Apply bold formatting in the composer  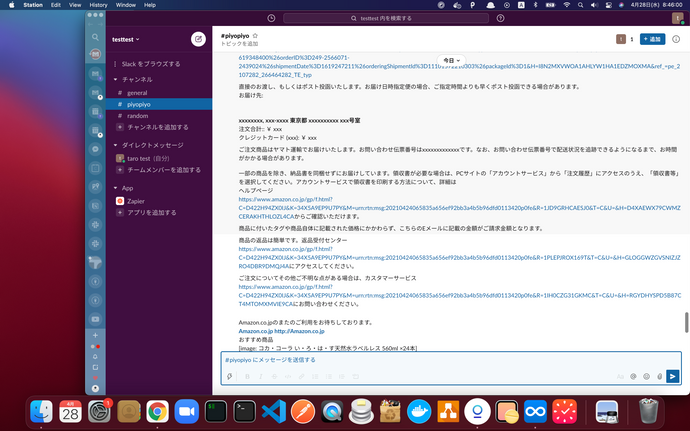point(247,376)
